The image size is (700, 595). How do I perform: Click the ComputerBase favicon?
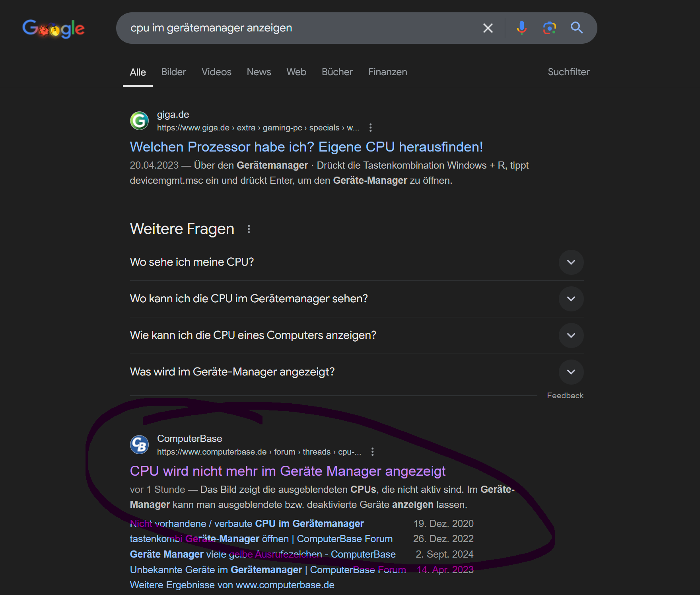click(x=140, y=445)
